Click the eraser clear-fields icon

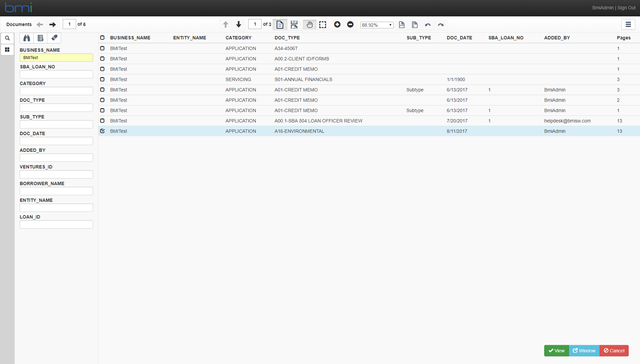[x=54, y=38]
